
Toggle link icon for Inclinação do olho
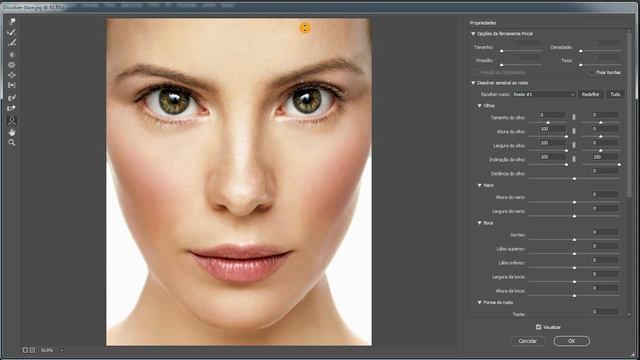point(573,159)
